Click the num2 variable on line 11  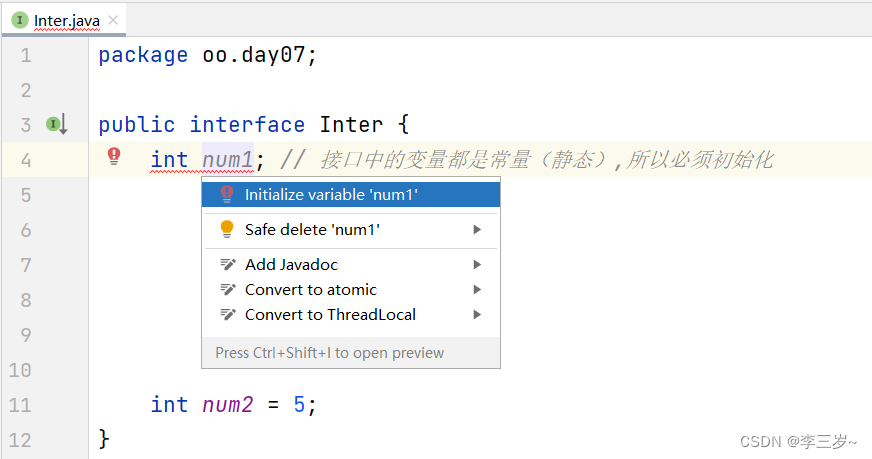tap(228, 405)
